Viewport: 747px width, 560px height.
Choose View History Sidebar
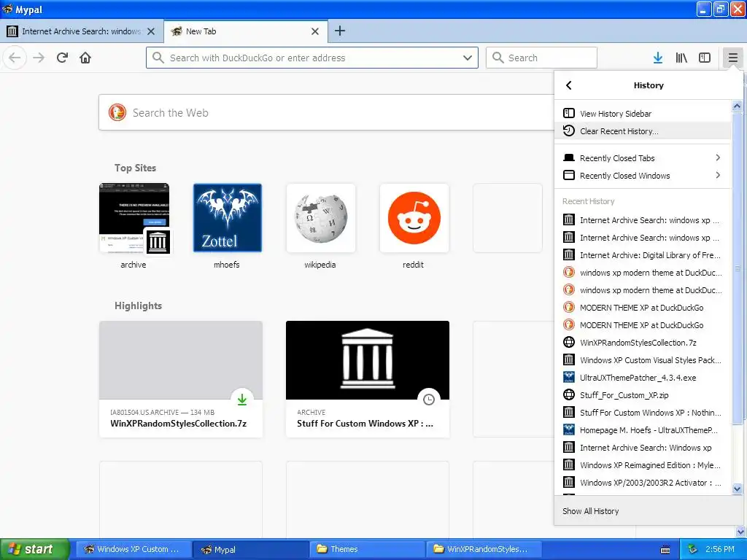coord(642,113)
